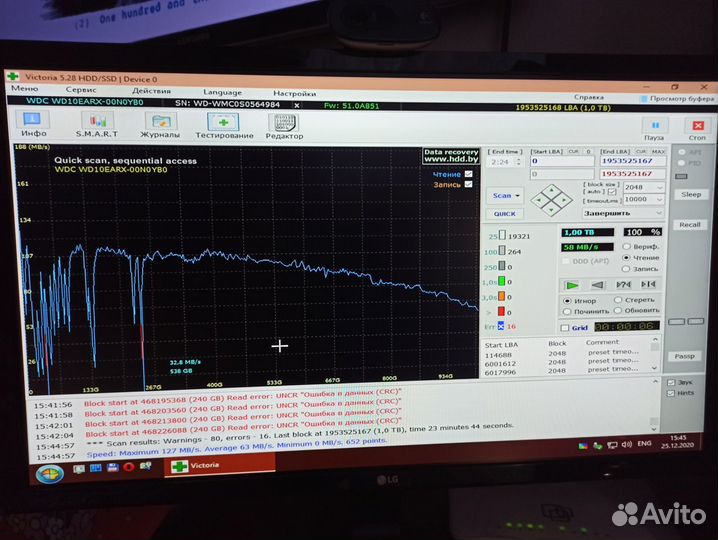718x540 pixels.
Task: Open the Завершить end-action dropdown
Action: tap(659, 213)
